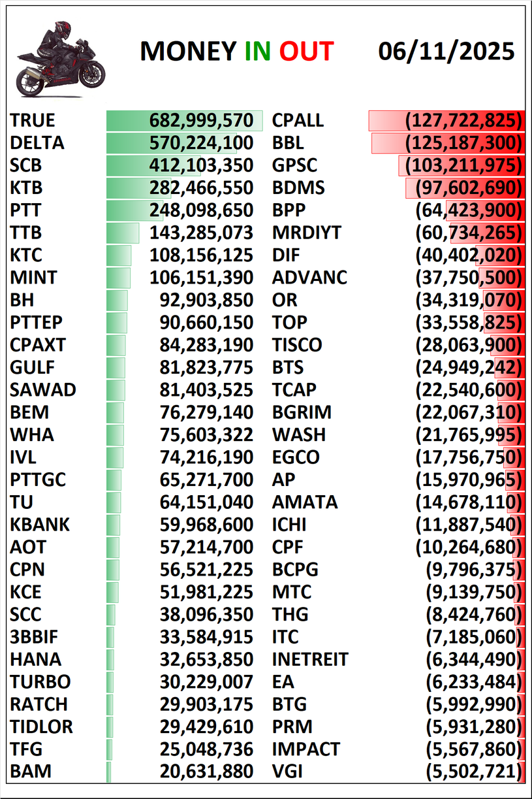Click the CPALL ticker name

298,121
